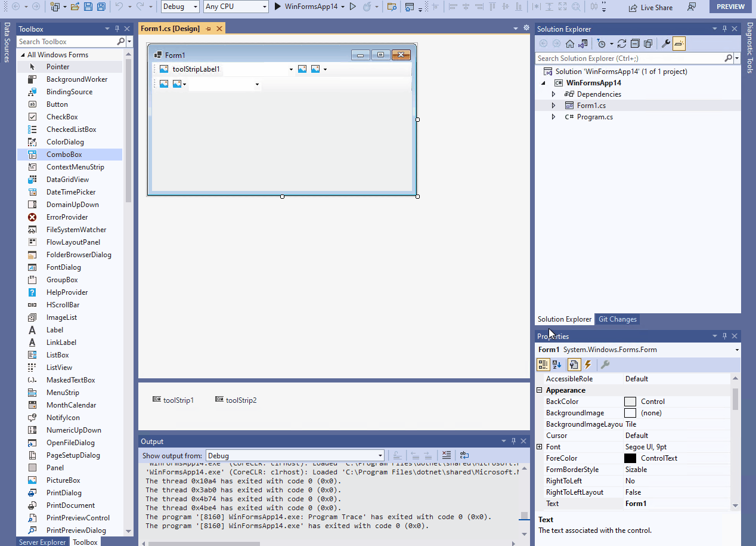Start debugging WinFormsApp14 with the green arrow
Image resolution: width=756 pixels, height=546 pixels.
click(x=278, y=7)
